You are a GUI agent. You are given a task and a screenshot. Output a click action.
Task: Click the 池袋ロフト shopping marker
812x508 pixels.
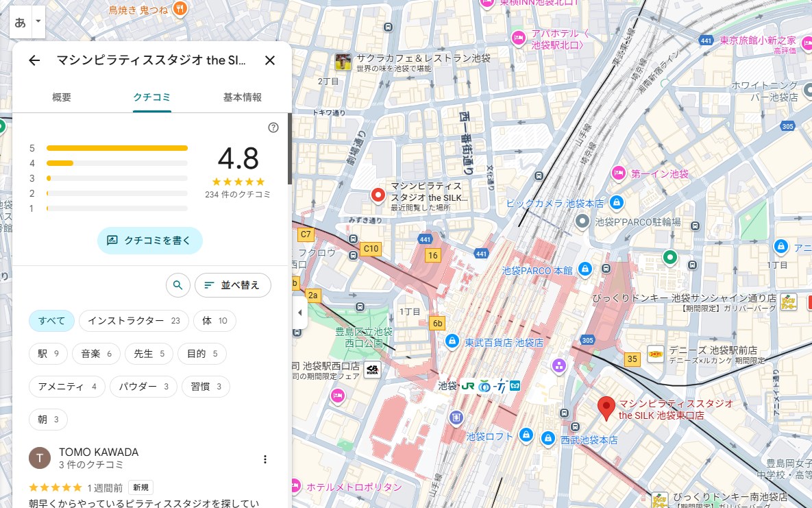(x=526, y=435)
